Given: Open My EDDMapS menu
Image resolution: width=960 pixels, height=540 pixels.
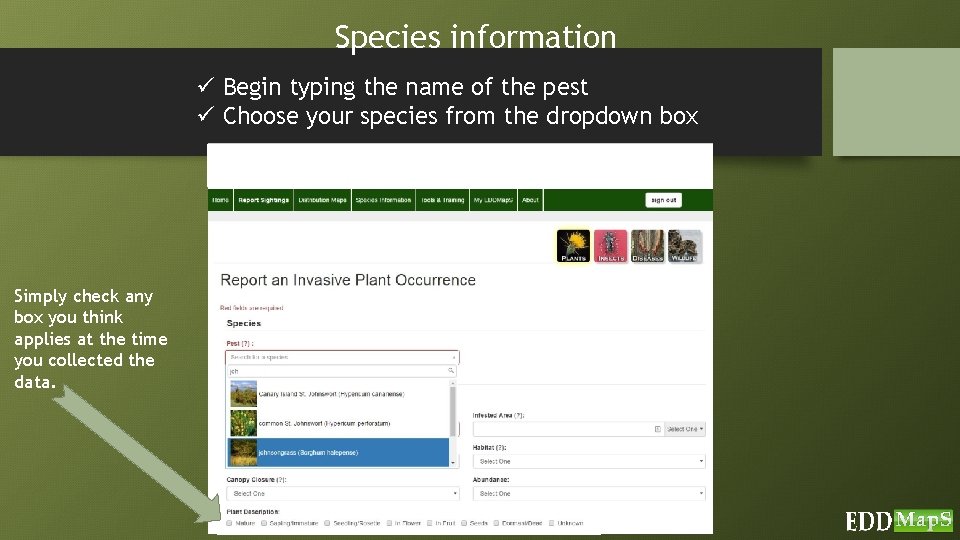Looking at the screenshot, I should point(493,200).
